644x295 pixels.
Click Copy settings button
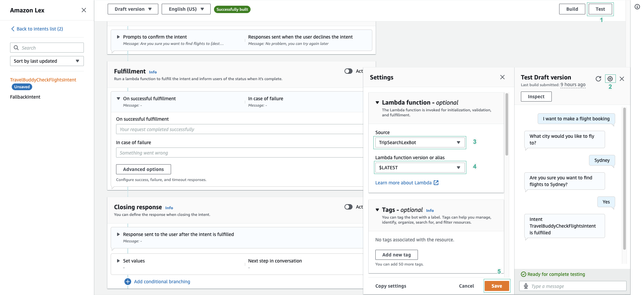(x=390, y=286)
